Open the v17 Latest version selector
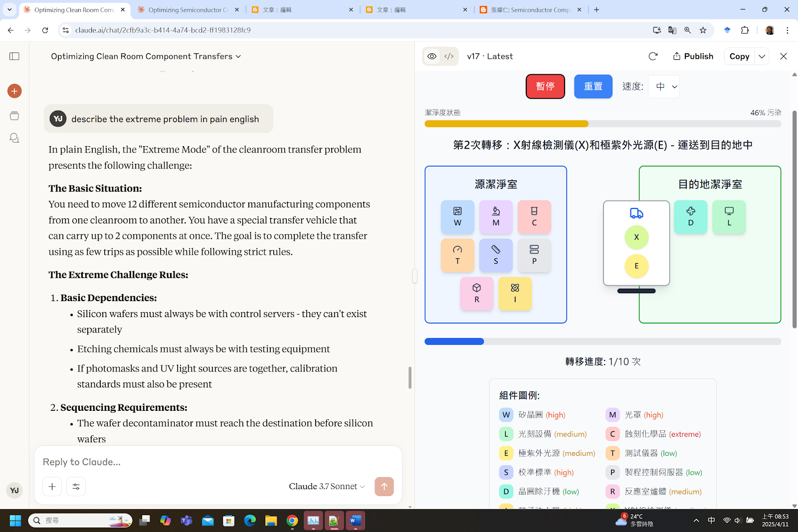The width and height of the screenshot is (798, 532). click(x=490, y=56)
